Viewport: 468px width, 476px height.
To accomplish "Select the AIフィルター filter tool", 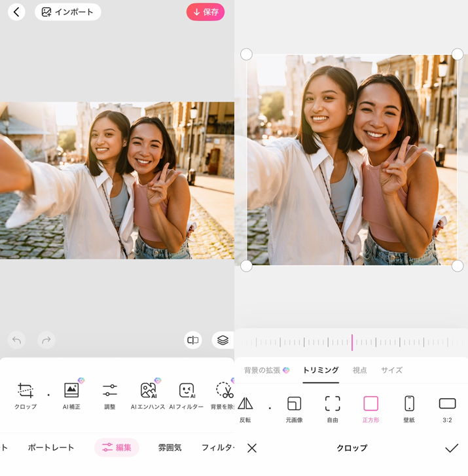I will (186, 396).
